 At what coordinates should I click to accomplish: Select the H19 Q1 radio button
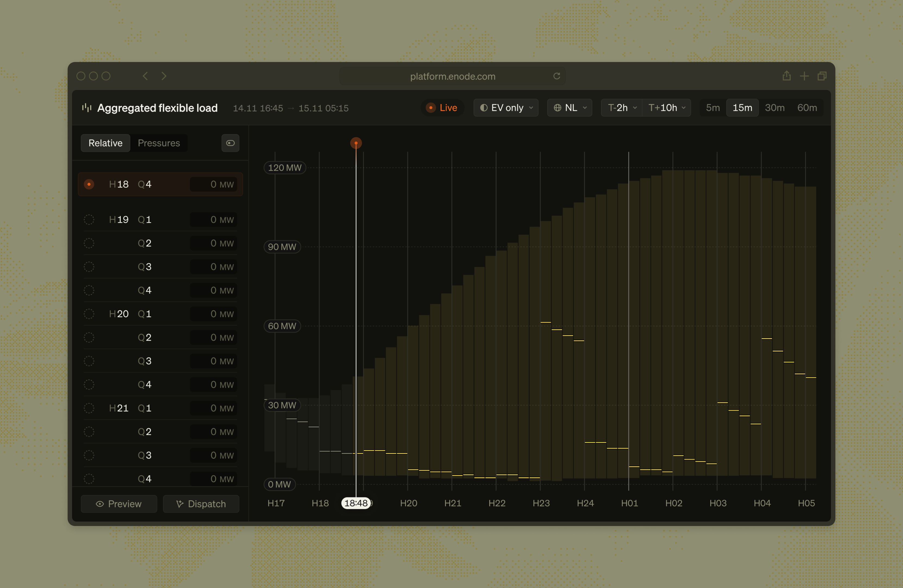89,220
